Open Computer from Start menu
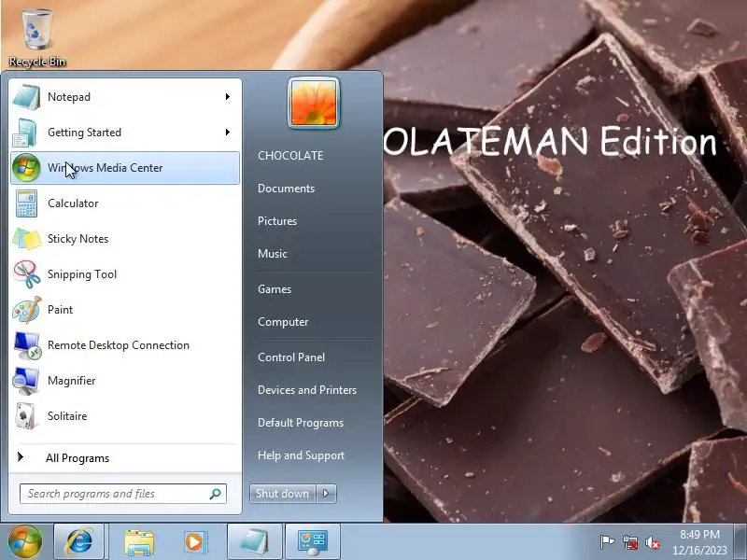Image resolution: width=747 pixels, height=560 pixels. pyautogui.click(x=283, y=322)
